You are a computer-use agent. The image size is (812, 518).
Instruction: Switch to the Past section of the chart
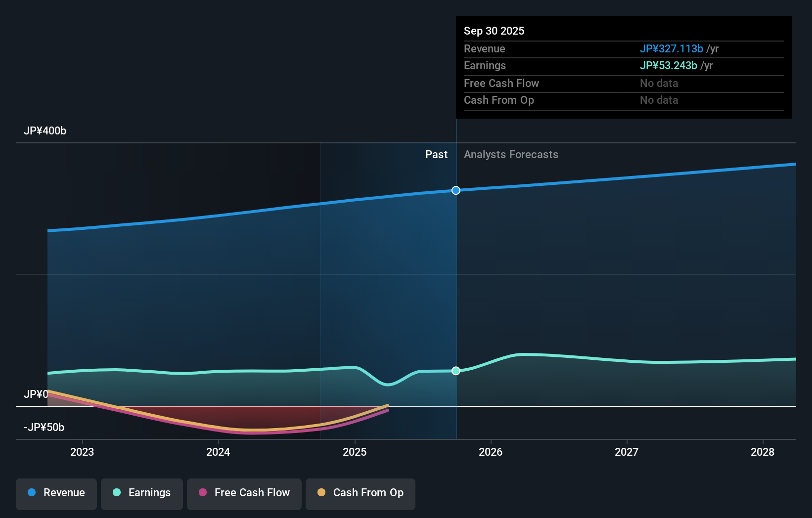tap(436, 154)
